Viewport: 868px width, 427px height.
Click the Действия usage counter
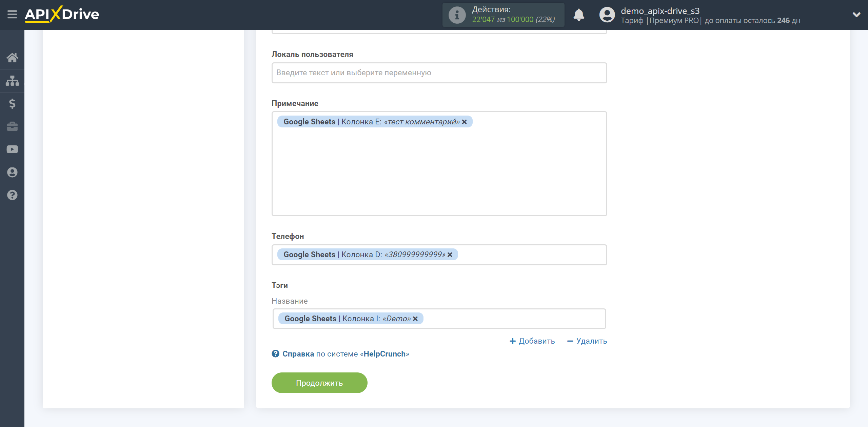503,15
